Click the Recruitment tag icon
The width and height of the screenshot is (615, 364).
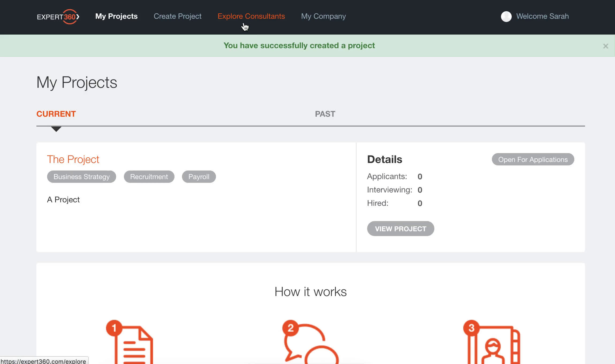pos(149,177)
